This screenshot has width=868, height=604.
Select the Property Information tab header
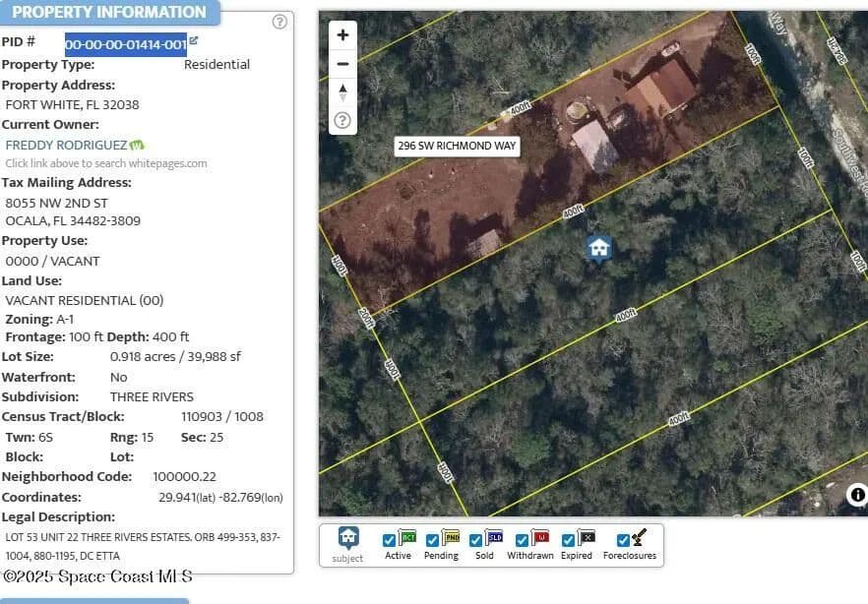(x=108, y=13)
